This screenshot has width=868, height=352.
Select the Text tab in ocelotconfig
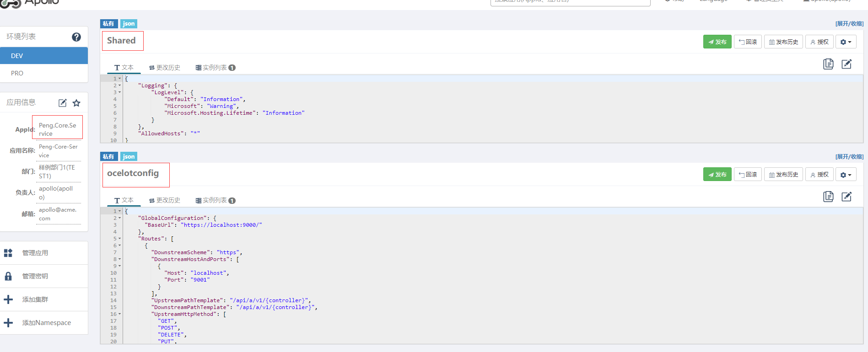click(124, 200)
